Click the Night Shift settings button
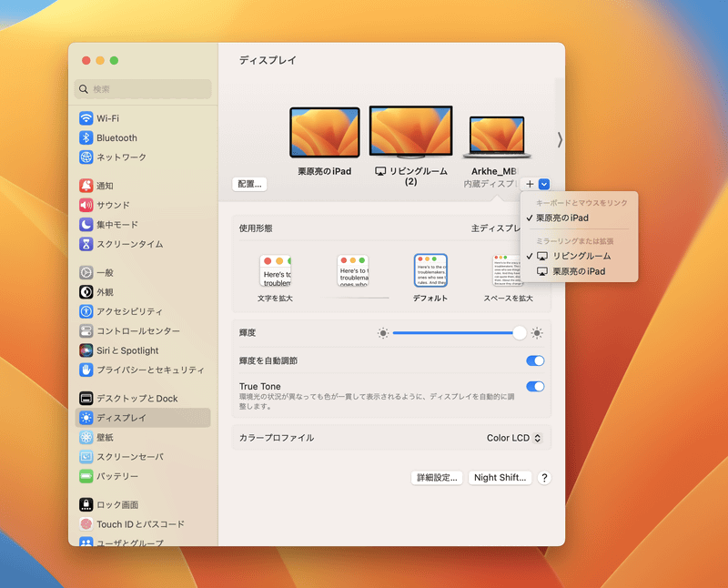728x588 pixels. [500, 477]
